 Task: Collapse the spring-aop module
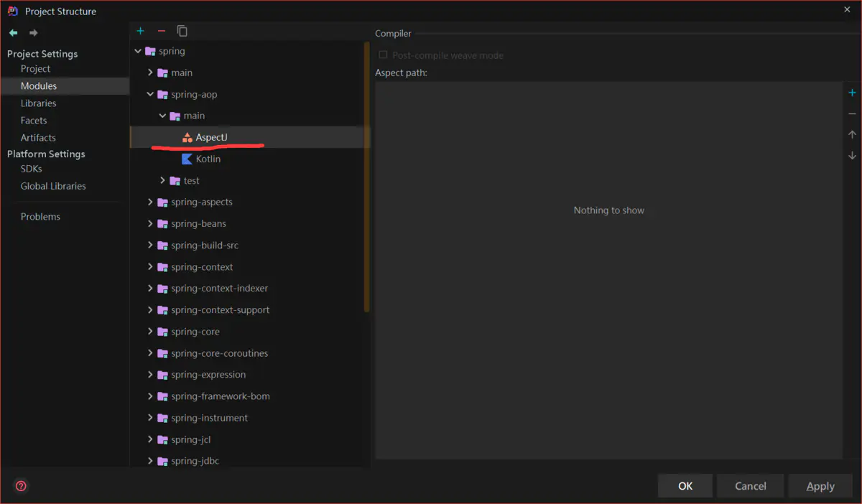(x=150, y=94)
